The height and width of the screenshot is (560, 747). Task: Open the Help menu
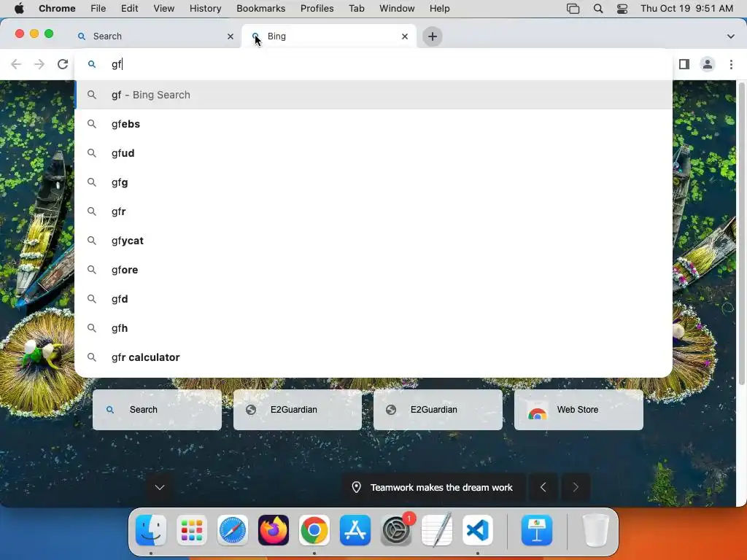pos(439,9)
